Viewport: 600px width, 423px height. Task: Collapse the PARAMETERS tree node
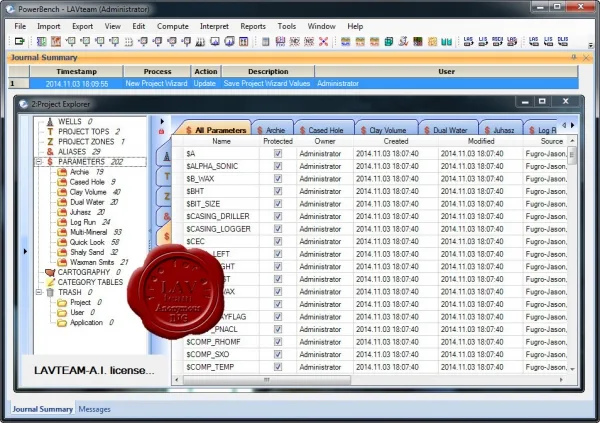39,162
